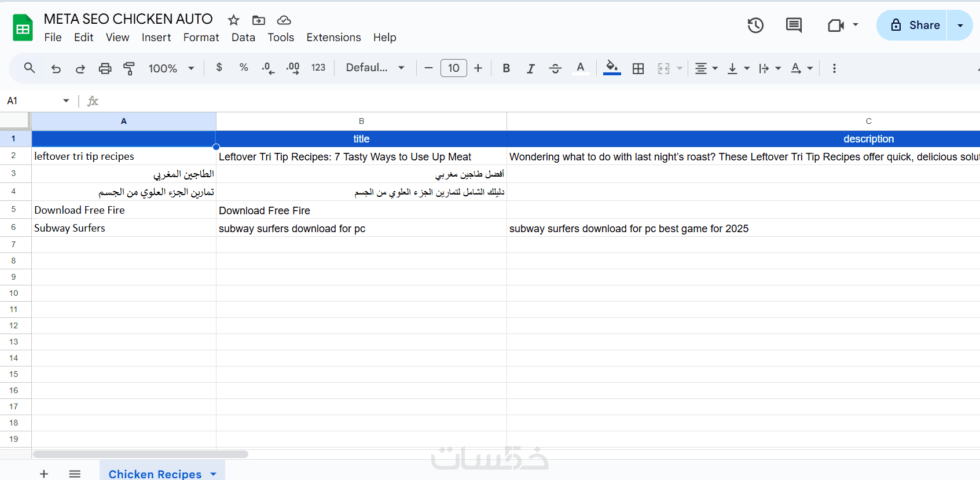Increase decimal places
This screenshot has width=980, height=480.
pyautogui.click(x=293, y=68)
